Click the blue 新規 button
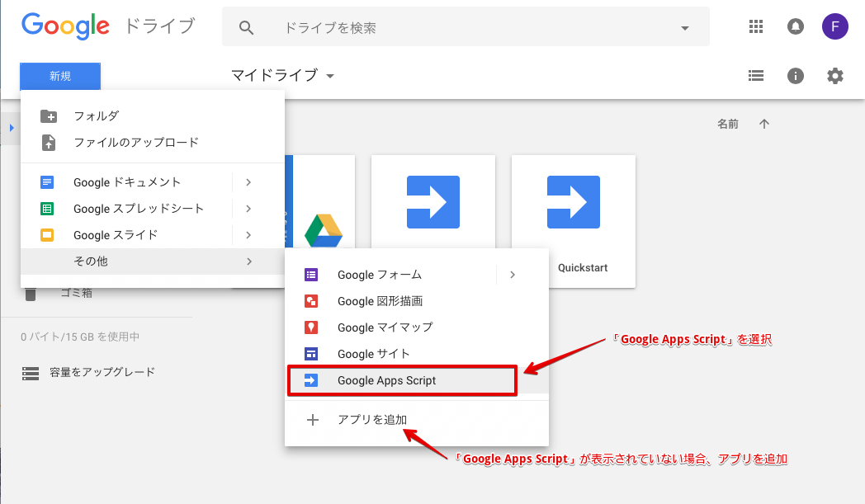865x504 pixels. tap(60, 76)
